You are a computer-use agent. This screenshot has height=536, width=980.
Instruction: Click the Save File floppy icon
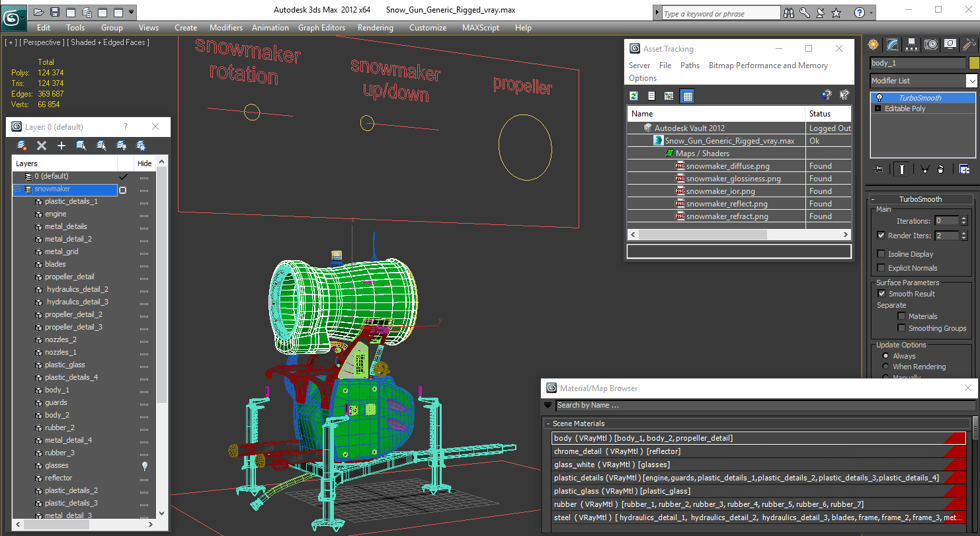(55, 12)
